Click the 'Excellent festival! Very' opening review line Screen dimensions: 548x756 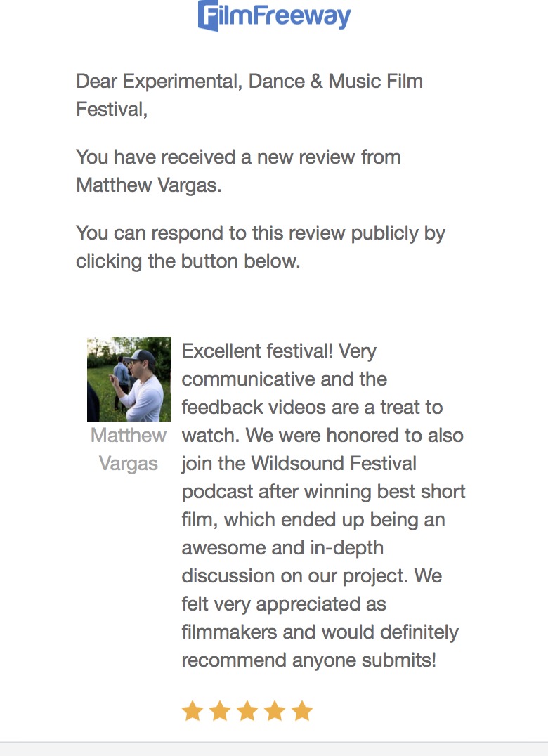click(279, 351)
